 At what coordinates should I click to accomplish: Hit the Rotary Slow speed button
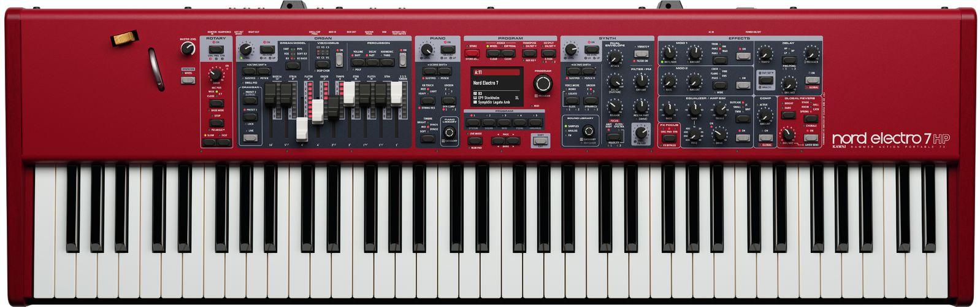[x=209, y=142]
